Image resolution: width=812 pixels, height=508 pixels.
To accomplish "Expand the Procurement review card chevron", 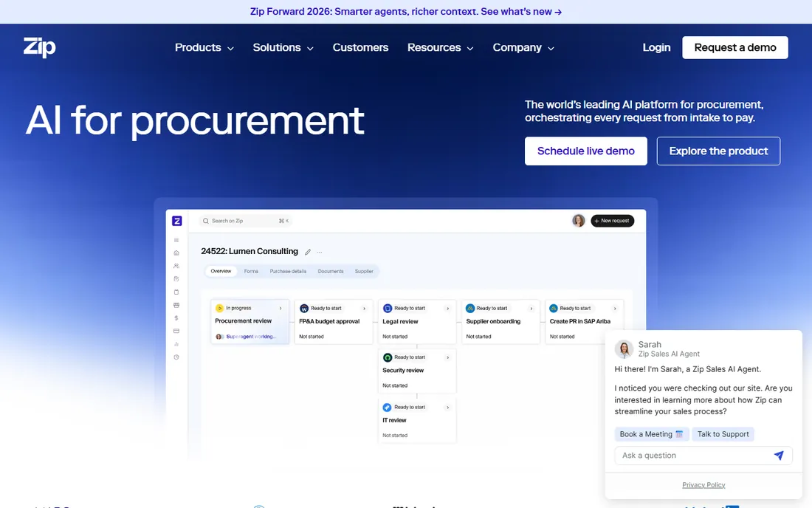I will coord(281,308).
